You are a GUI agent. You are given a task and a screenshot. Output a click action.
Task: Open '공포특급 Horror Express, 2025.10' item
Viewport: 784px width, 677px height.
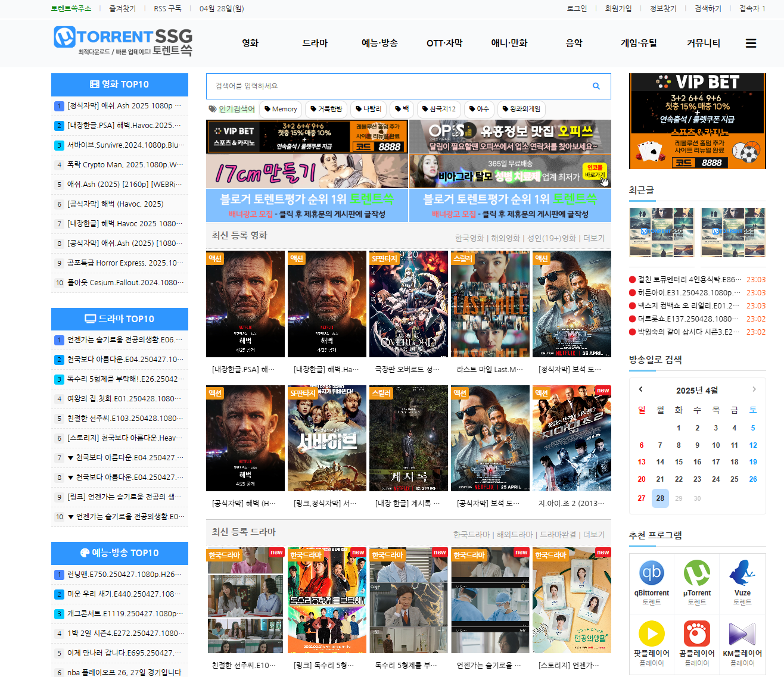click(x=125, y=263)
